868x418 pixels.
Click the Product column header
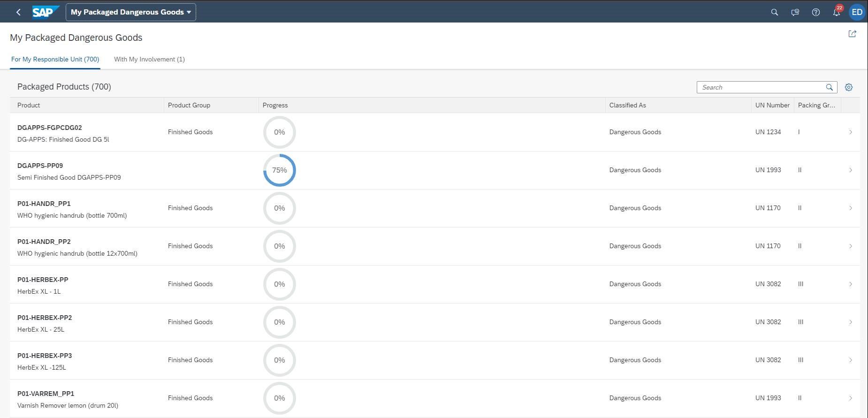click(x=87, y=105)
